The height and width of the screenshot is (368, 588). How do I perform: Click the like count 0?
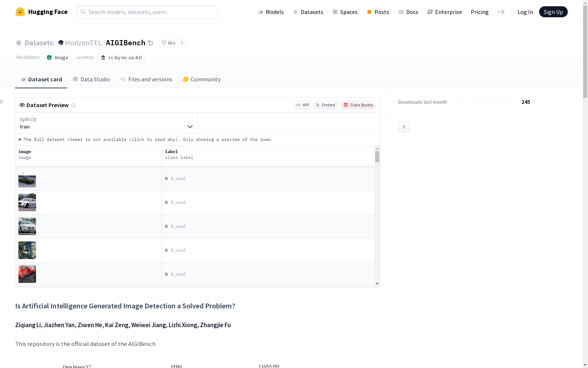point(182,43)
